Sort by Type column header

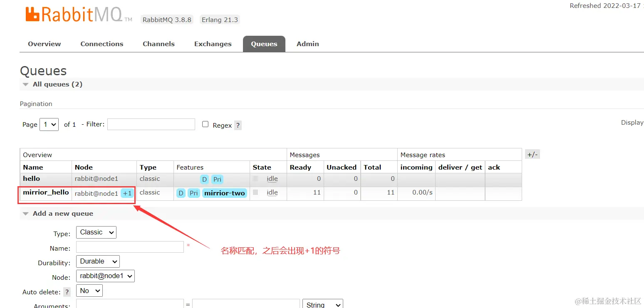pyautogui.click(x=148, y=167)
